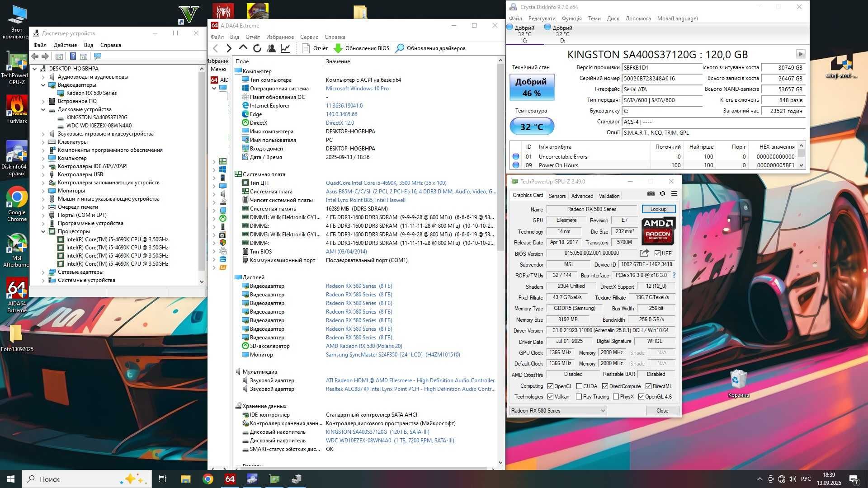Toggle the DirectCompute checkbox

(x=605, y=386)
